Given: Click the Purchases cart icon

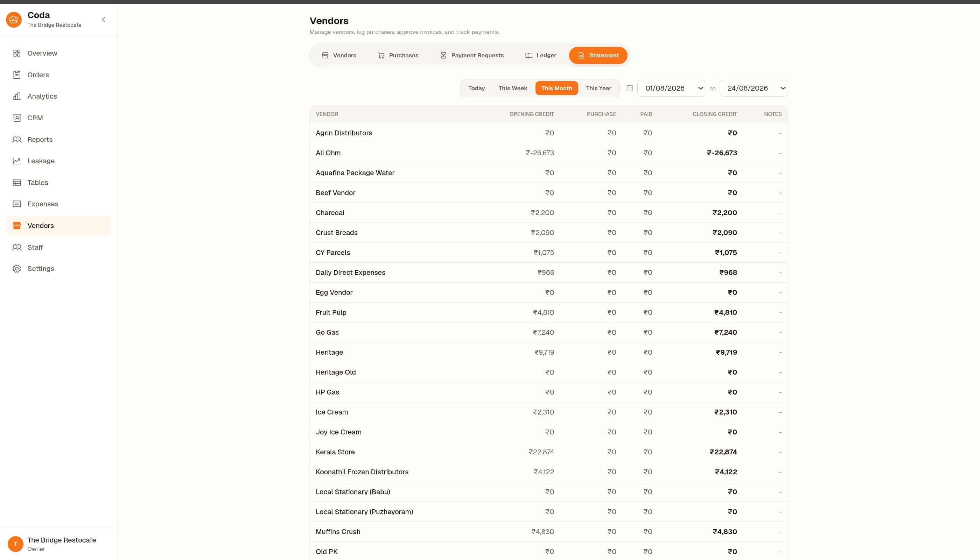Looking at the screenshot, I should 381,55.
